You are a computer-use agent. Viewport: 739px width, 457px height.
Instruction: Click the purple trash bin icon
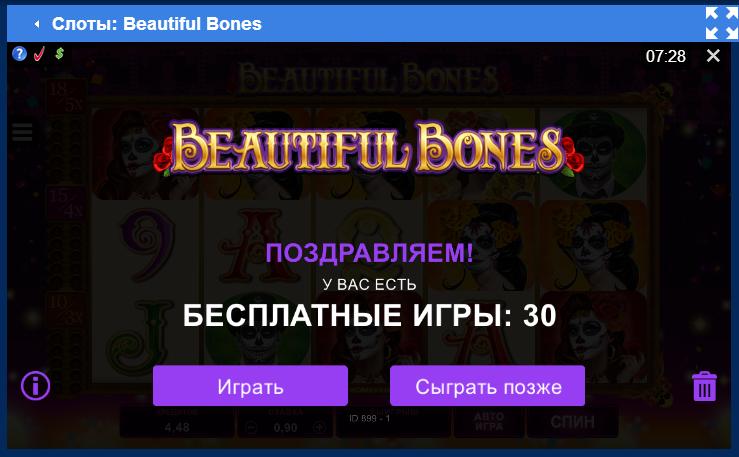(705, 386)
